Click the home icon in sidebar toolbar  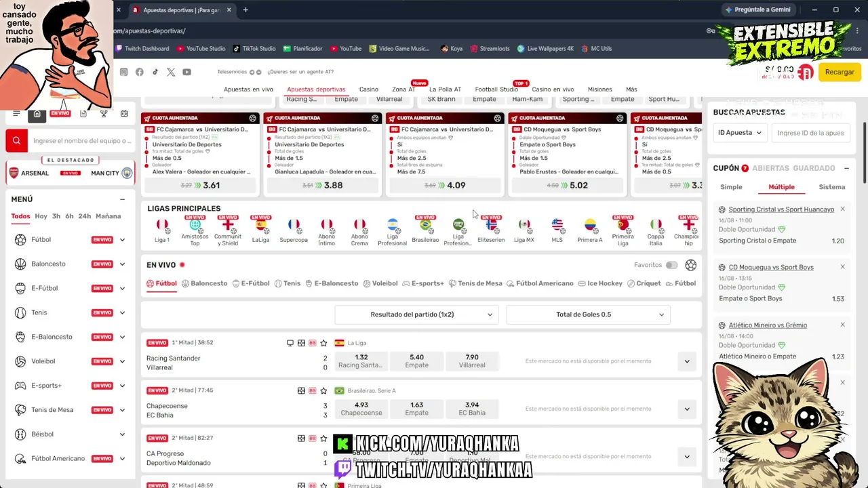37,114
